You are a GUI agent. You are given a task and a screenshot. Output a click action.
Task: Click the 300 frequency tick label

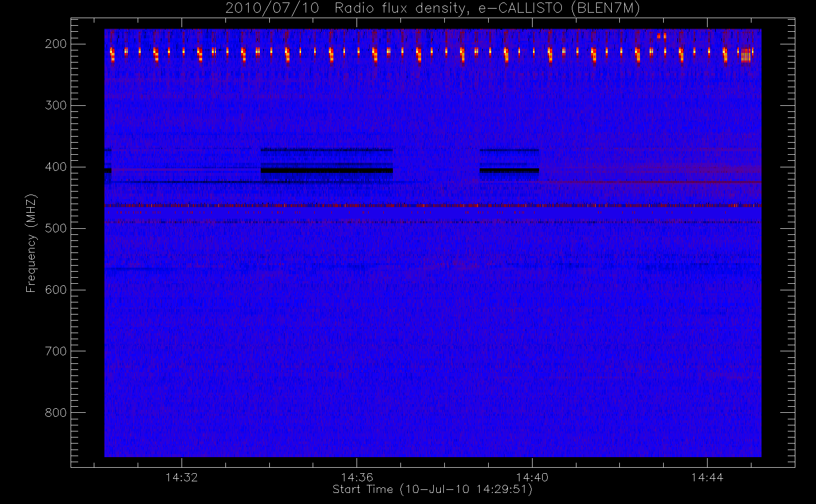tap(56, 105)
